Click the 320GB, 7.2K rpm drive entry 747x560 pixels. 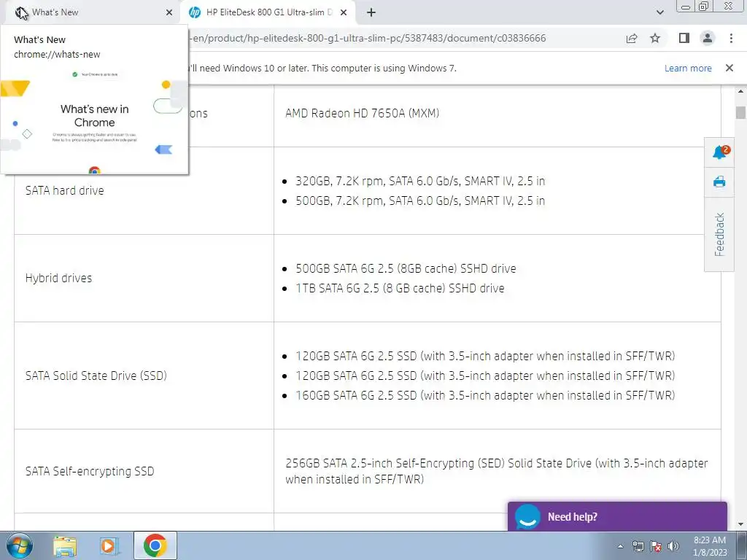click(x=419, y=181)
